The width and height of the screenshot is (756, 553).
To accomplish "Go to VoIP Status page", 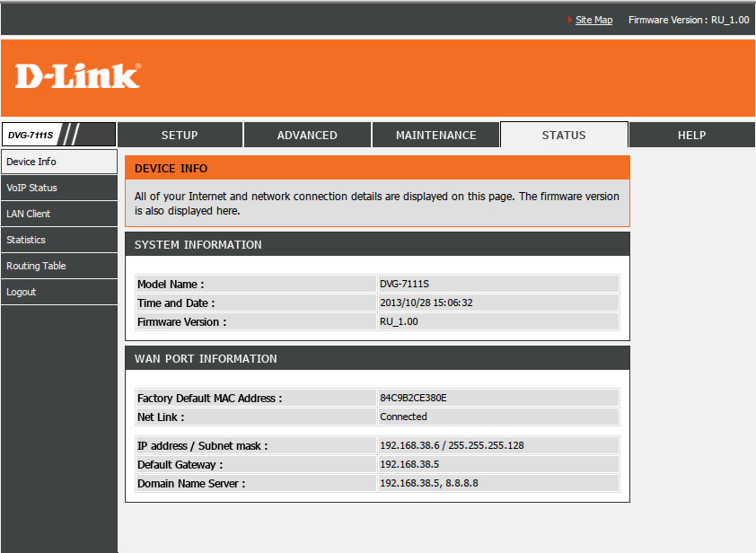I will coord(59,188).
